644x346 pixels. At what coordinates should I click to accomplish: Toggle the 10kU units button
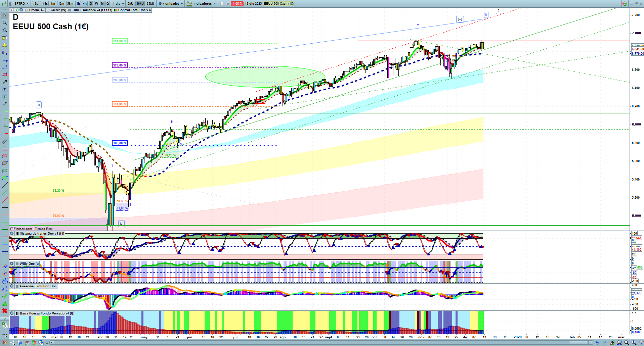point(140,4)
